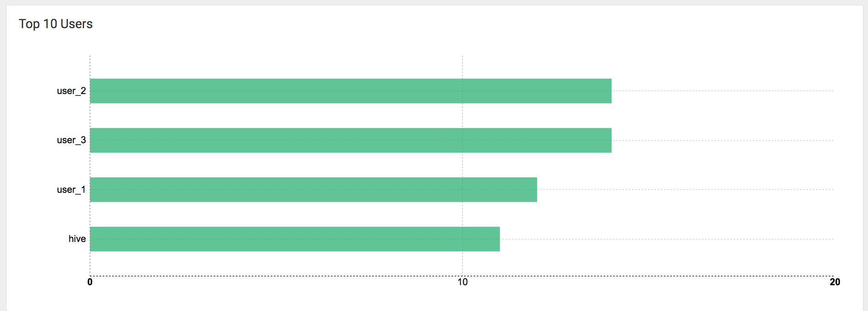Click the user_3 axis label
Viewport: 868px width, 311px height.
pos(71,140)
